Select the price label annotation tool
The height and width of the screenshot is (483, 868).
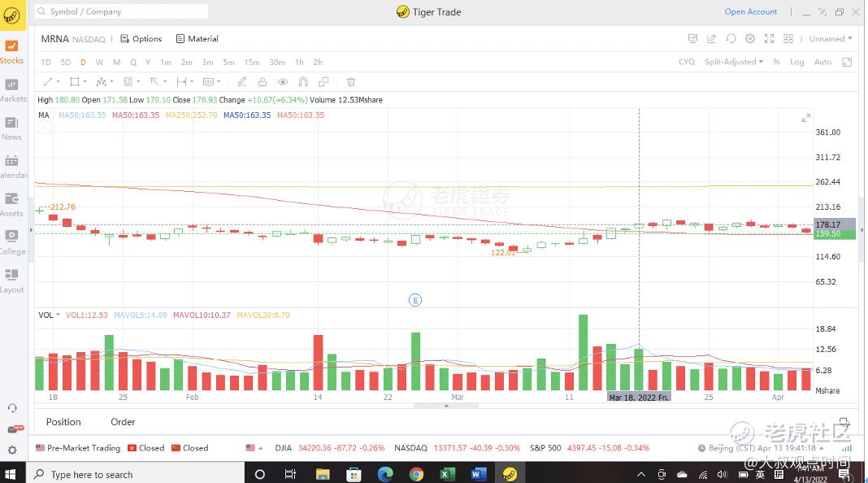pyautogui.click(x=208, y=82)
